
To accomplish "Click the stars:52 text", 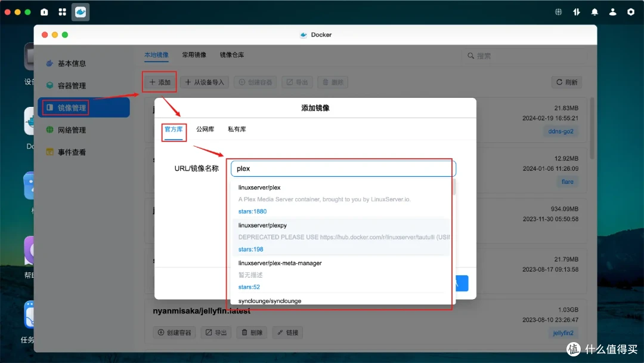I will tap(249, 287).
